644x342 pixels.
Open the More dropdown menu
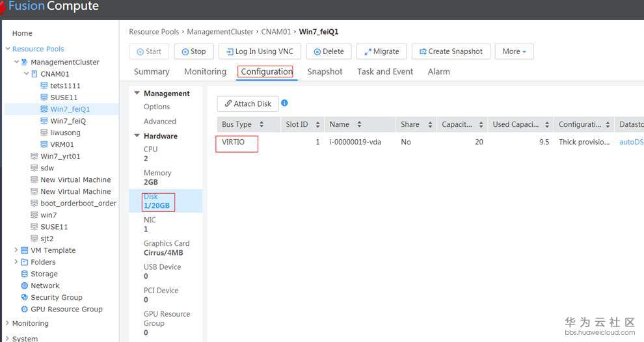515,51
